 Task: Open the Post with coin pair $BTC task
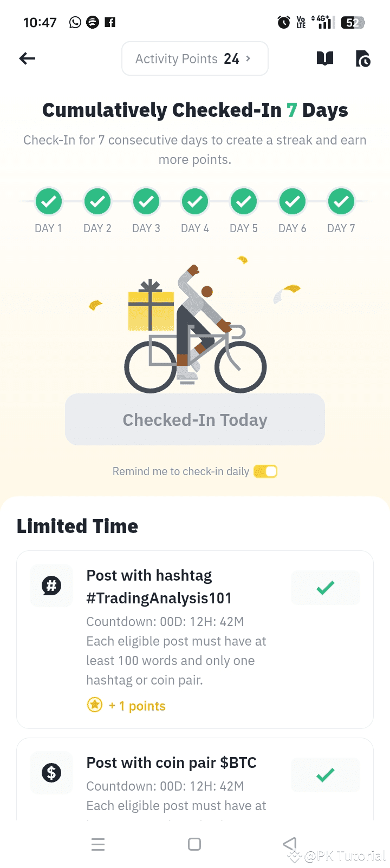pos(171,763)
